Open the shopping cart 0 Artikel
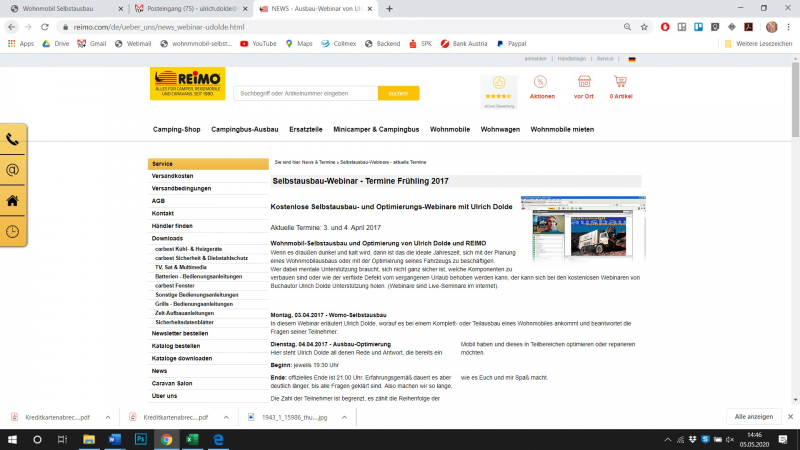The width and height of the screenshot is (800, 450). pos(620,87)
